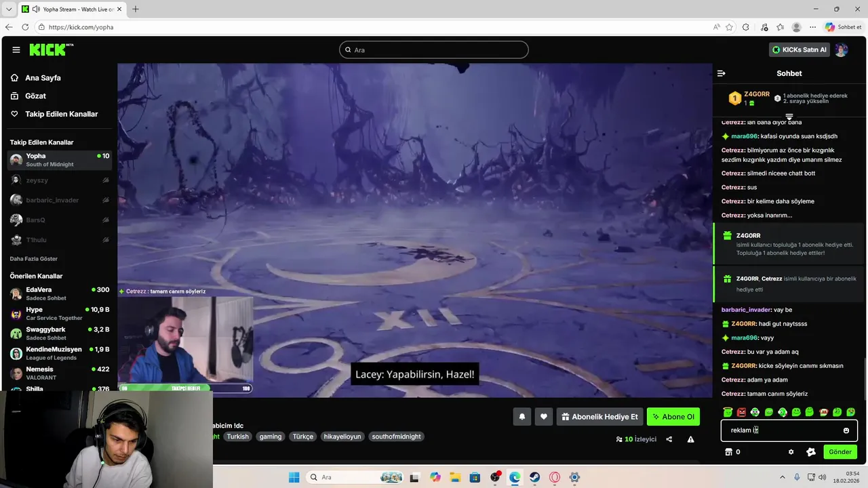The width and height of the screenshot is (868, 488).
Task: Click Edge read aloud icon
Action: [x=717, y=27]
